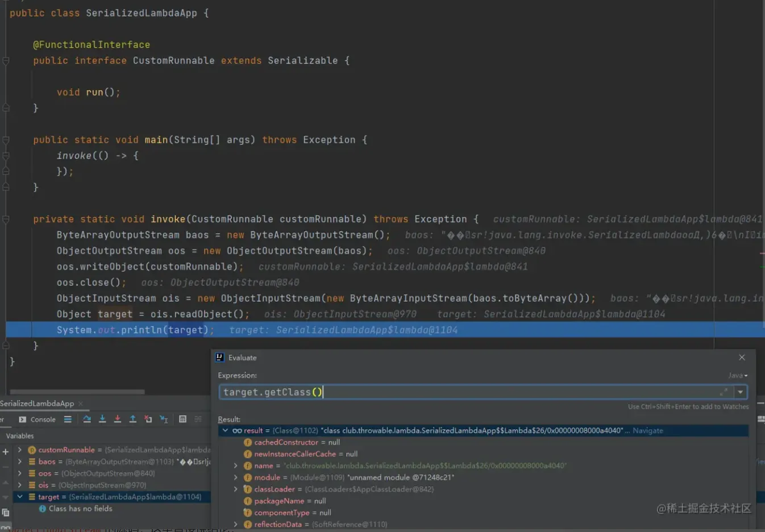Click the Step Over debugger icon
This screenshot has height=532, width=765.
pos(87,419)
